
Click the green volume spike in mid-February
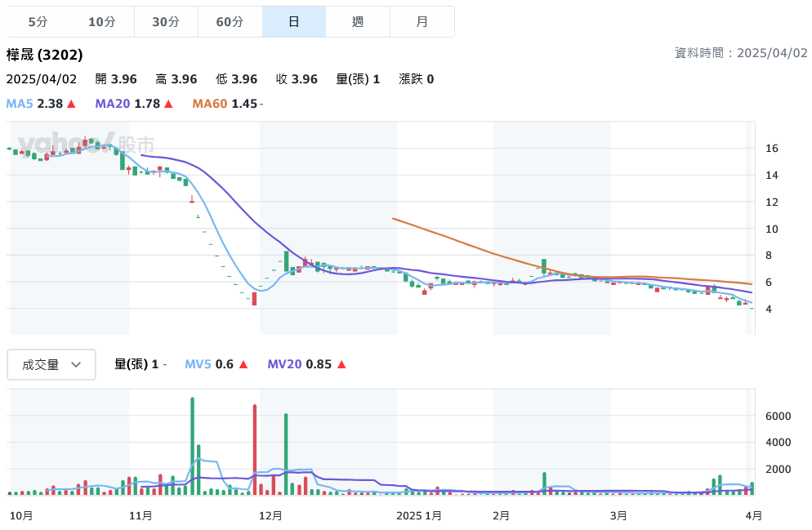pos(544,483)
